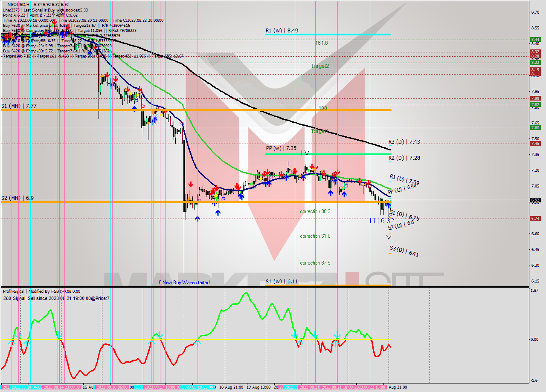The height and width of the screenshot is (392, 546).
Task: Click the 'correction 38.2' label
Action: 315,211
